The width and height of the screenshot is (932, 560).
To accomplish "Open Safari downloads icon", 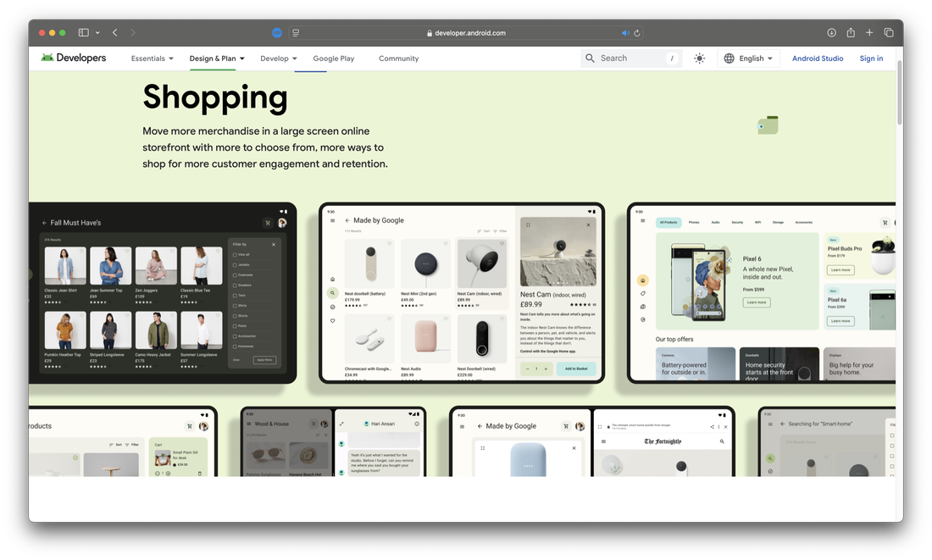I will 831,33.
